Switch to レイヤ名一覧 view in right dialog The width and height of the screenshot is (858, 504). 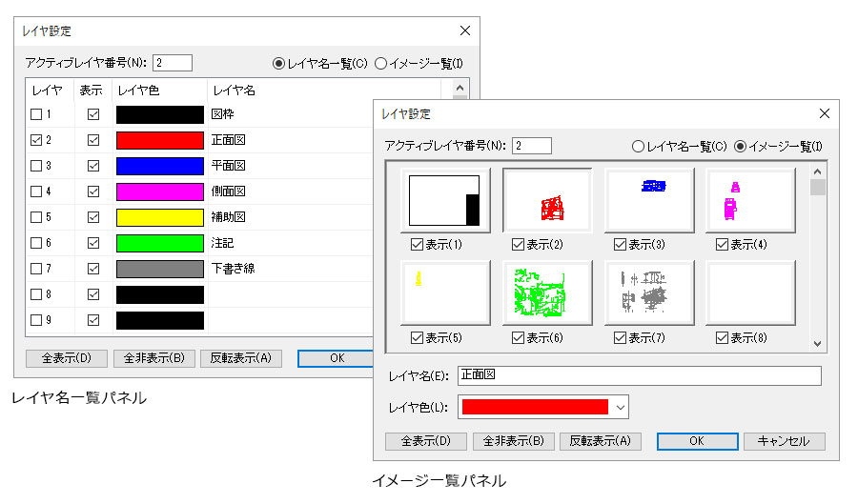tap(638, 146)
